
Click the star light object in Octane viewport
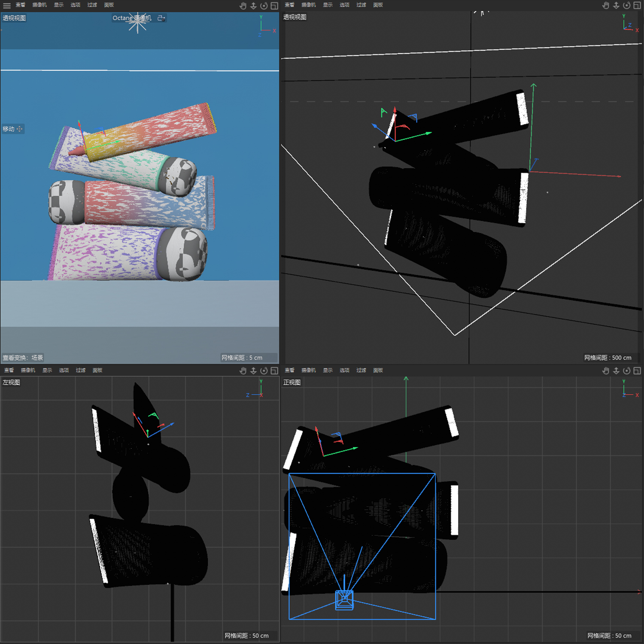(137, 22)
